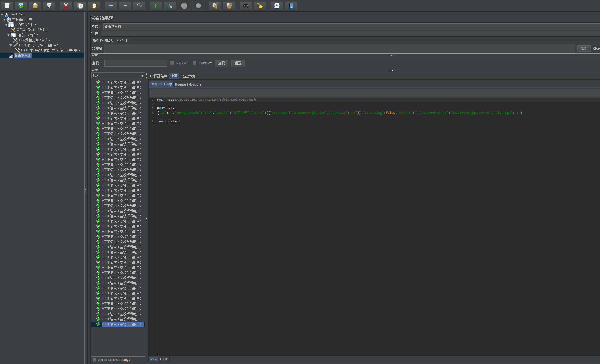Click the 查找 search text field

tap(136, 63)
